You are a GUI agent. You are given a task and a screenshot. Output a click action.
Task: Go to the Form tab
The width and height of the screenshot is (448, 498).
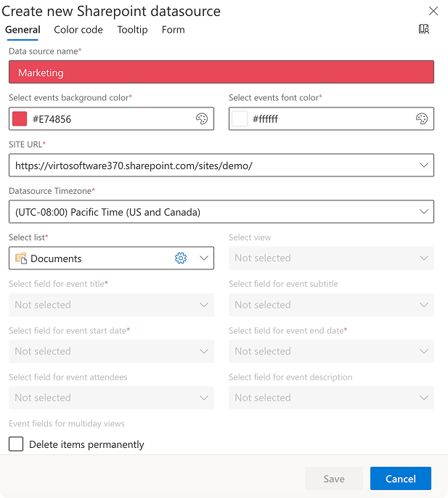point(173,30)
